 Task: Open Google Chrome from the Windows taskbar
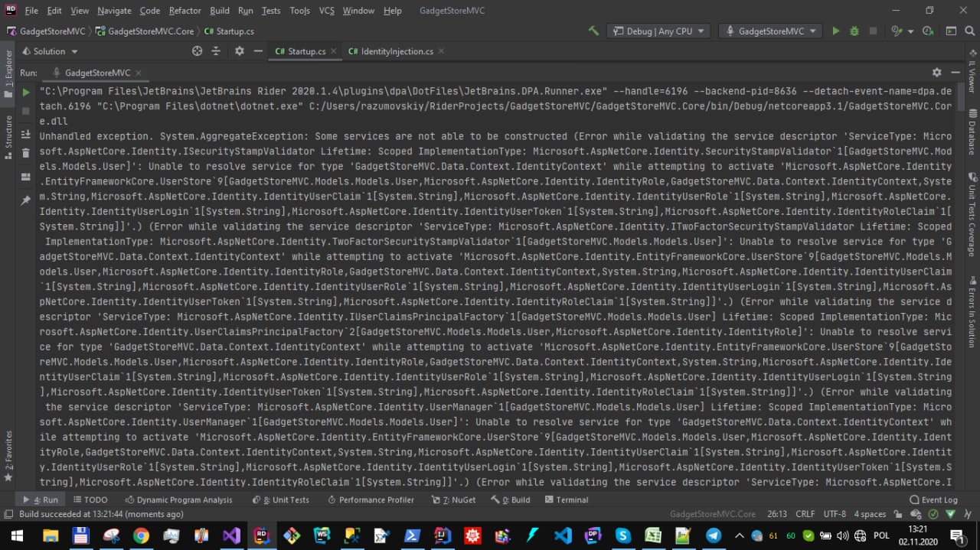pos(141,535)
